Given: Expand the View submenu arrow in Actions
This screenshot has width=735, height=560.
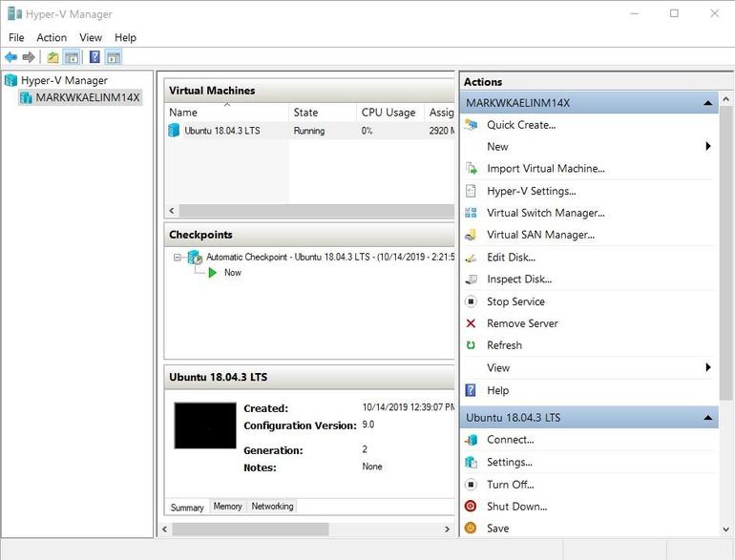Looking at the screenshot, I should click(x=708, y=367).
